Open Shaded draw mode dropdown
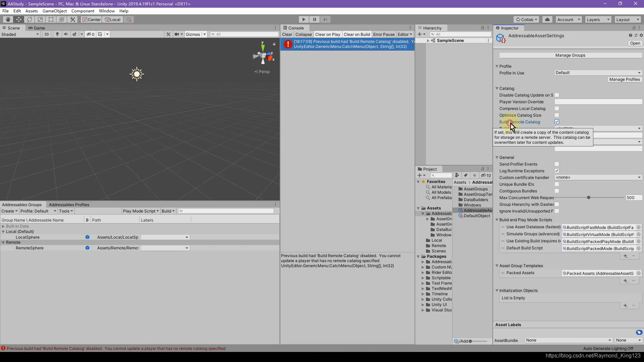Image resolution: width=644 pixels, height=362 pixels. click(20, 34)
